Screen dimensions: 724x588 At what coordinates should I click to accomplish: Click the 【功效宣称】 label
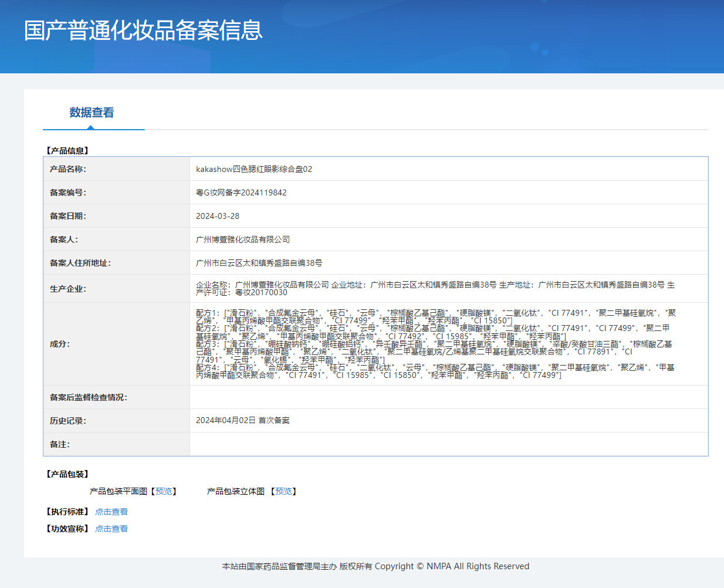click(x=67, y=529)
